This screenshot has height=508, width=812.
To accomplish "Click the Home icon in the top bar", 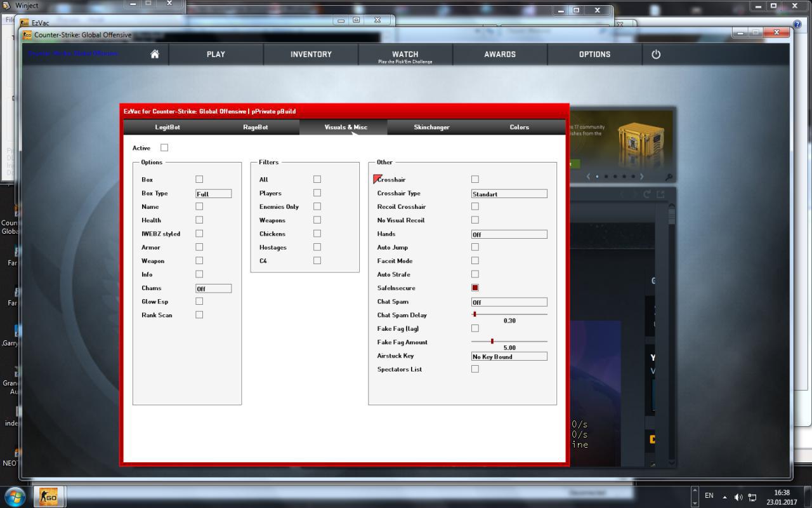I will click(x=154, y=55).
